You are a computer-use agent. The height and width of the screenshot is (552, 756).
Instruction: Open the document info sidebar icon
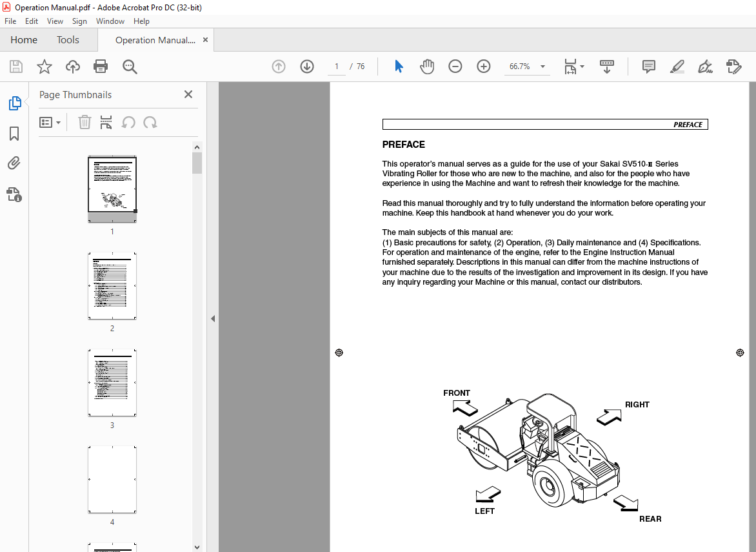pyautogui.click(x=14, y=194)
